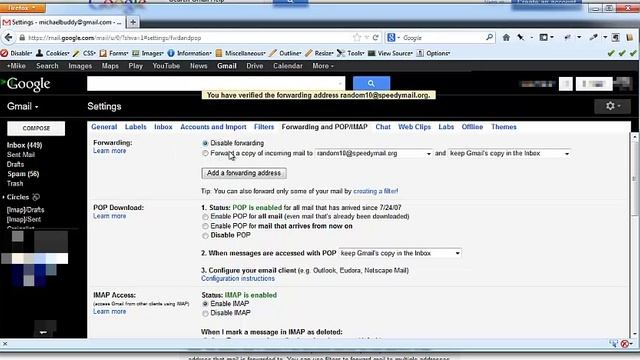
Task: Select Enable IMAP radio button
Action: (x=205, y=304)
